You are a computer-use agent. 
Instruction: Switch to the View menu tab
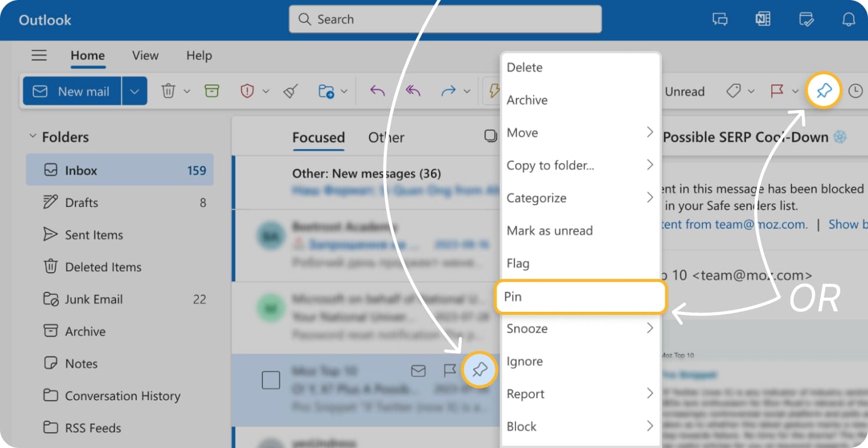click(144, 55)
